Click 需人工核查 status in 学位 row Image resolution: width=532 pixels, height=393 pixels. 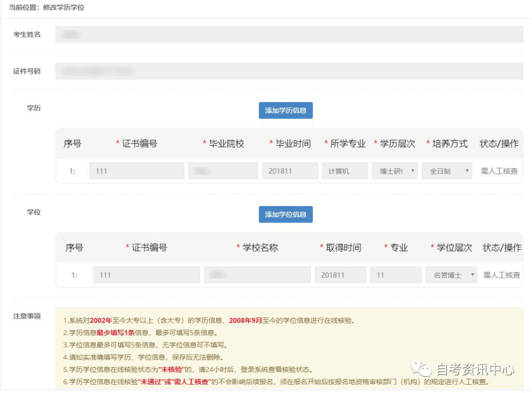point(501,275)
